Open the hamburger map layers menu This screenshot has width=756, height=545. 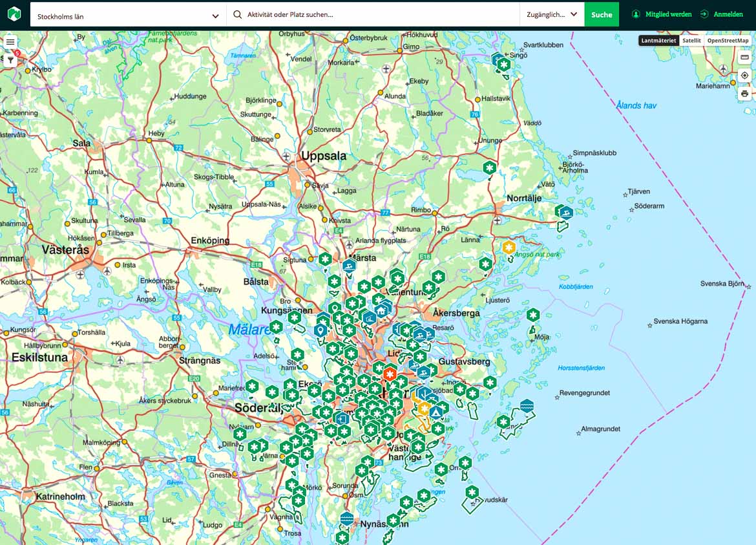pos(10,41)
